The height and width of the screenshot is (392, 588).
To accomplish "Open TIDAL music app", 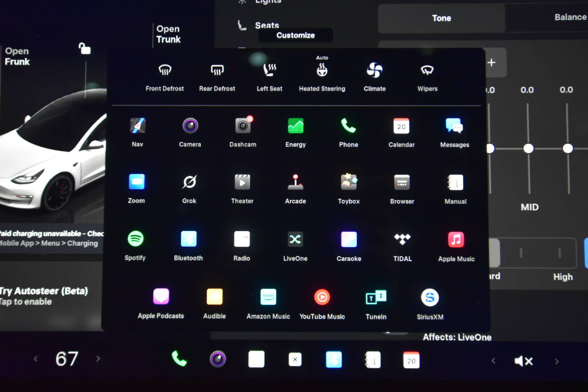I will tap(402, 239).
